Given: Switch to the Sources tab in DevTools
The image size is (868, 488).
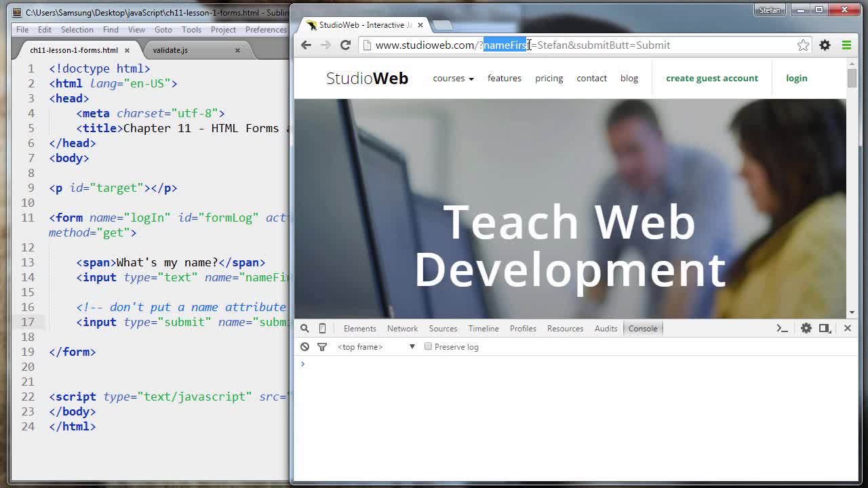Looking at the screenshot, I should pos(443,328).
